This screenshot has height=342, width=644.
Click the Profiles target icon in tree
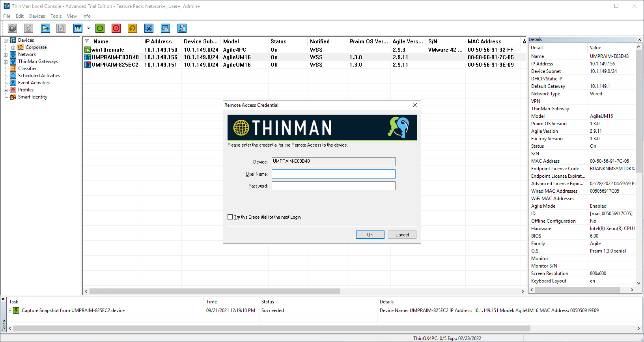pos(13,90)
